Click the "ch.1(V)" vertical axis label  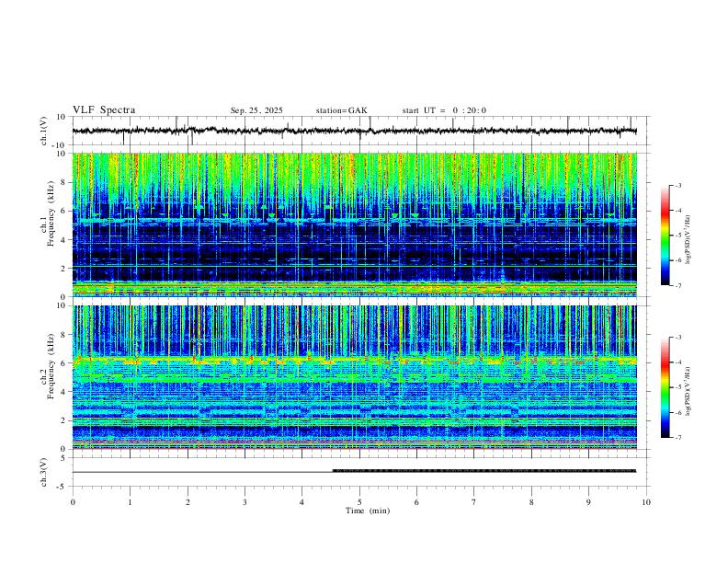[x=44, y=131]
